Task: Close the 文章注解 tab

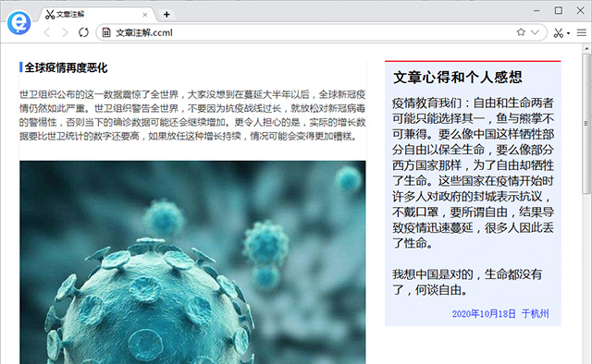Action: [145, 15]
